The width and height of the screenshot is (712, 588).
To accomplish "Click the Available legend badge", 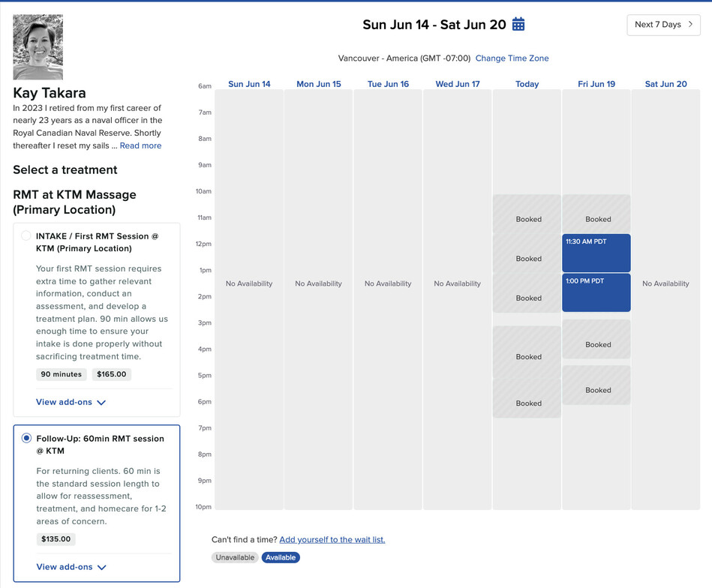I will 281,557.
